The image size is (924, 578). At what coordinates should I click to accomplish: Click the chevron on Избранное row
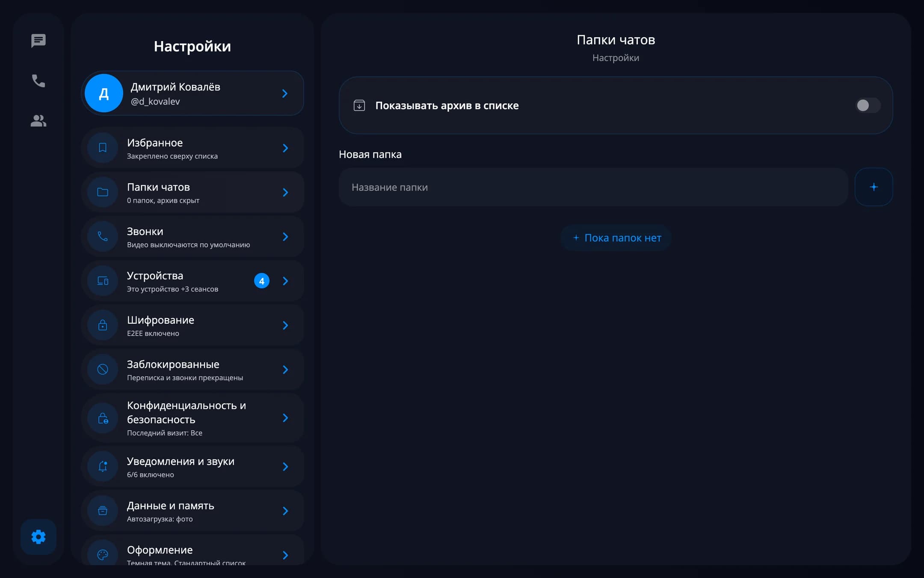click(x=285, y=148)
